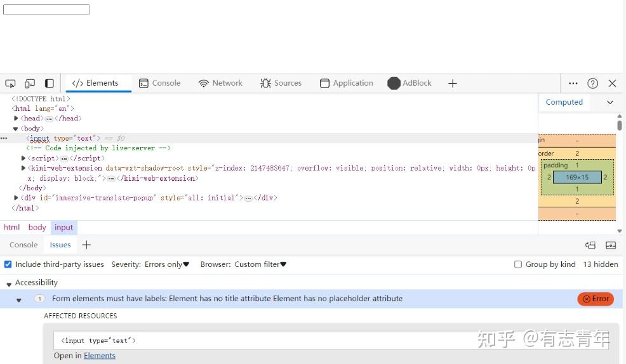
Task: Click the 169×15 content box in box model
Action: coord(577,178)
